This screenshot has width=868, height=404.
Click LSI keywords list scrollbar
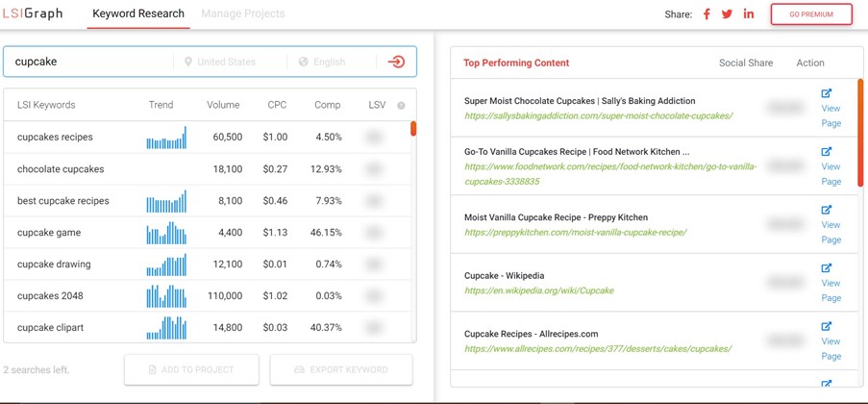(x=413, y=129)
